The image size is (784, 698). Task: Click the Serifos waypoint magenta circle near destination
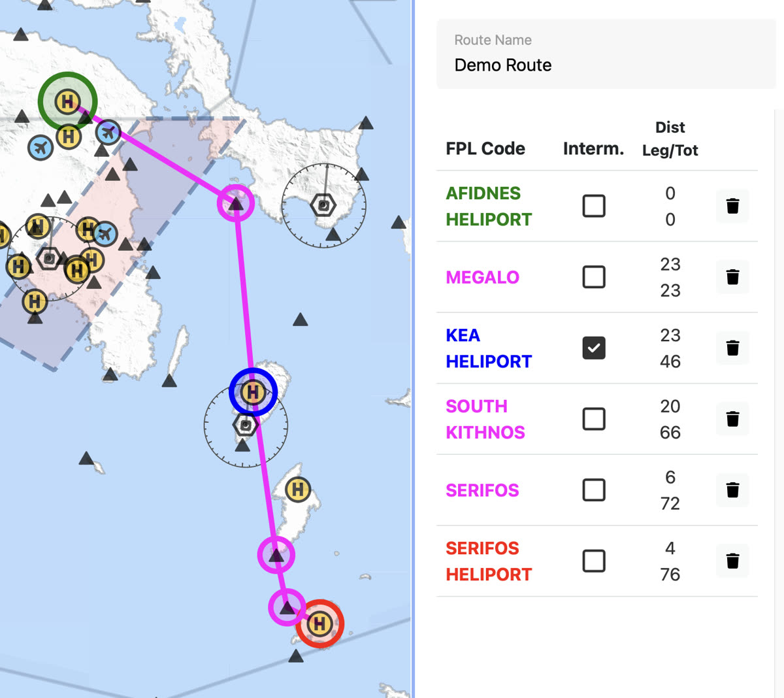pyautogui.click(x=287, y=607)
